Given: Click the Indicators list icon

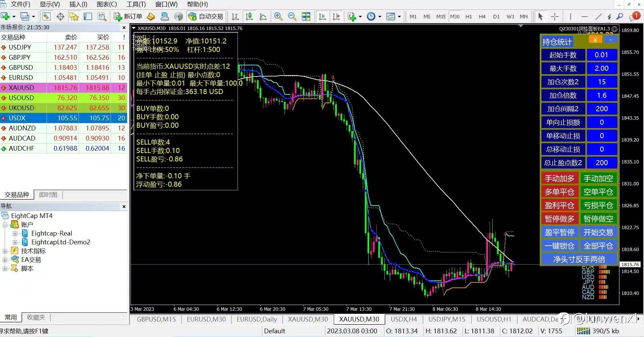Looking at the screenshot, I should coord(352,16).
